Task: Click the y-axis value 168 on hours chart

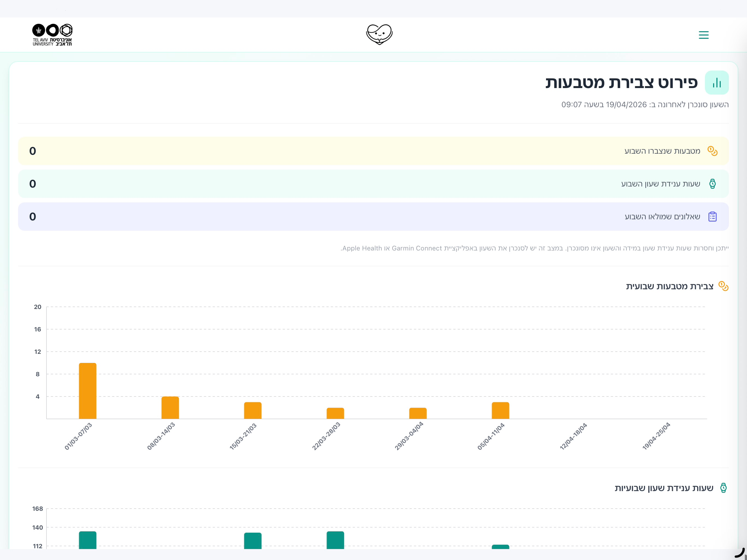Action: click(37, 509)
